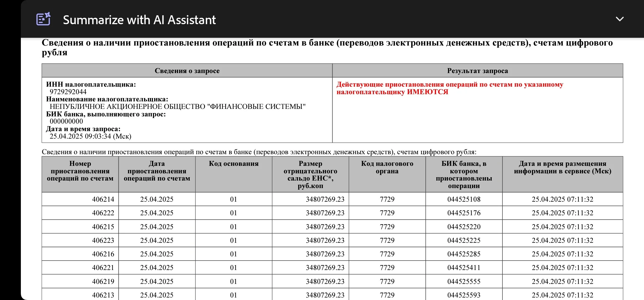Click the "Результат запроса" column header

[477, 71]
